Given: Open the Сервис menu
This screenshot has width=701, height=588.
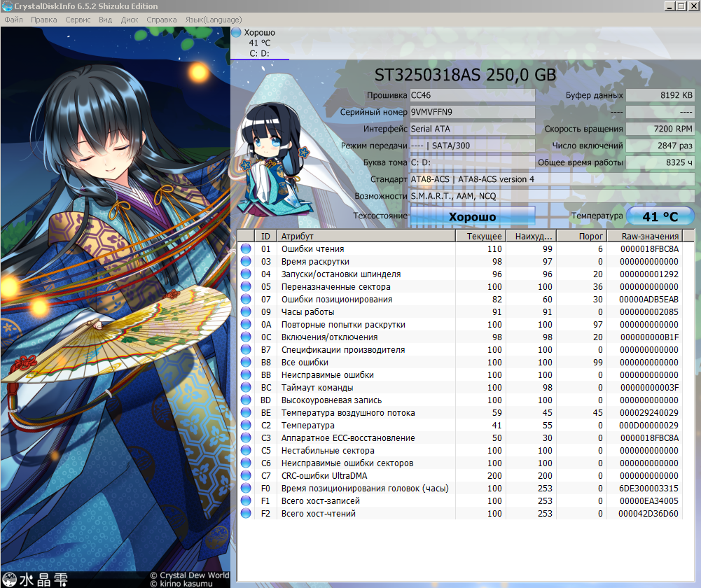Looking at the screenshot, I should point(78,20).
